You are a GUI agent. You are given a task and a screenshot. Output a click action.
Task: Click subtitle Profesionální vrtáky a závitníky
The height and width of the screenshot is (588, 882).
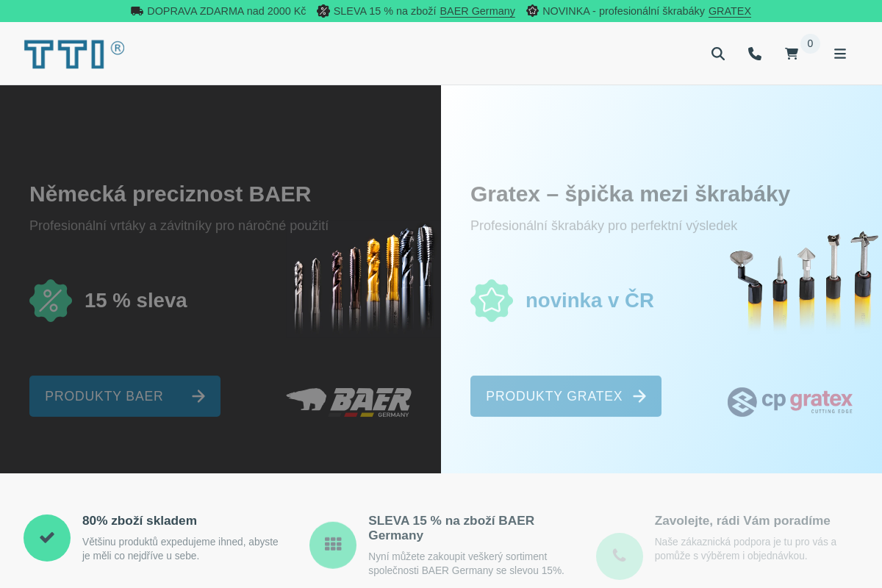pos(179,226)
